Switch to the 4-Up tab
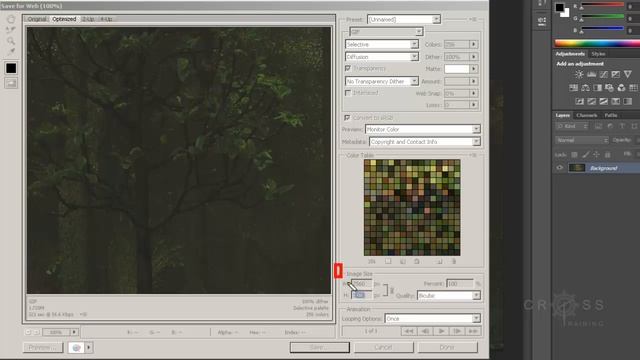 pos(106,19)
